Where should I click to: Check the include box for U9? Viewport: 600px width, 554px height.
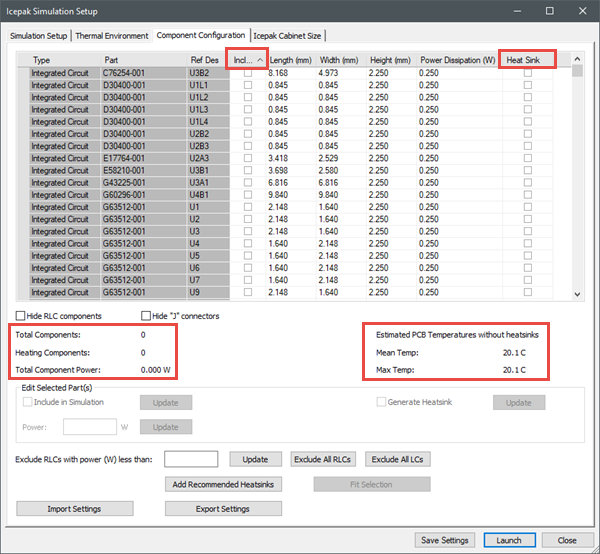point(248,292)
